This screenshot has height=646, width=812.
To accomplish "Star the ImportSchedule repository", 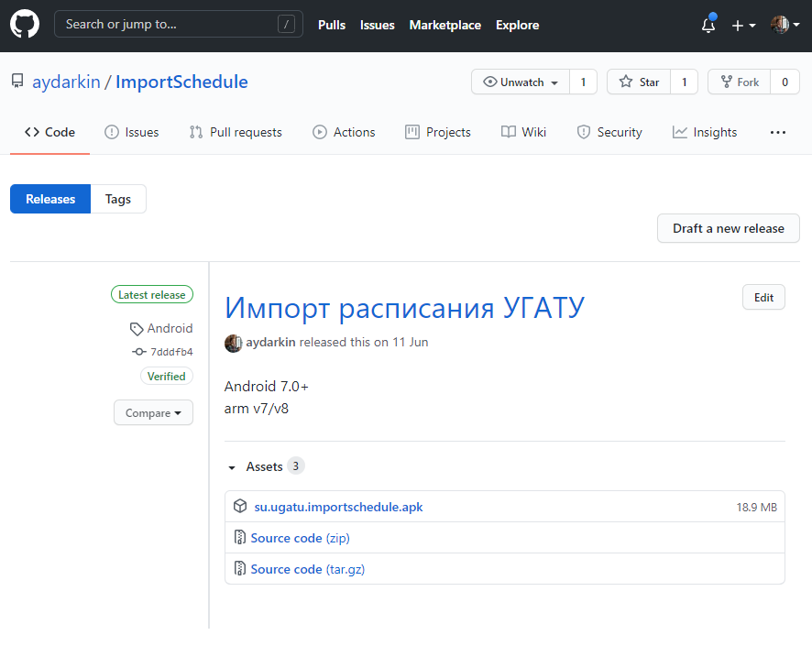I will click(639, 82).
